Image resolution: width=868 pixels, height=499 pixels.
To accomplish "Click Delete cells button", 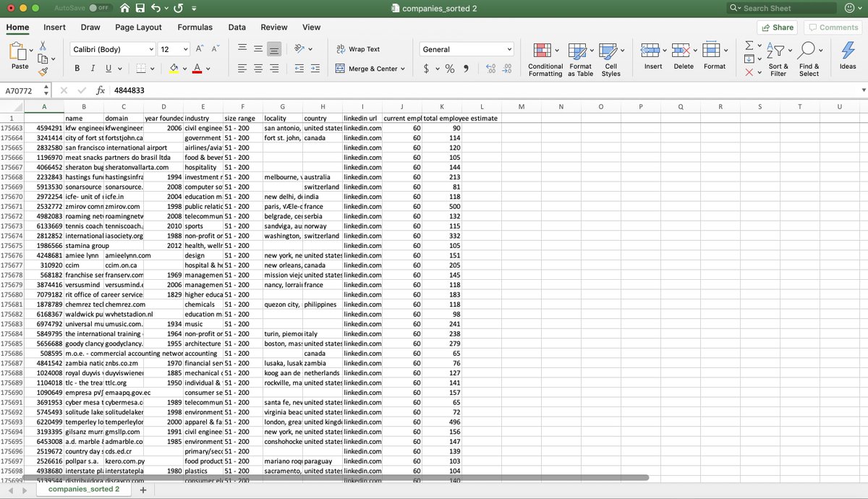I will point(683,56).
